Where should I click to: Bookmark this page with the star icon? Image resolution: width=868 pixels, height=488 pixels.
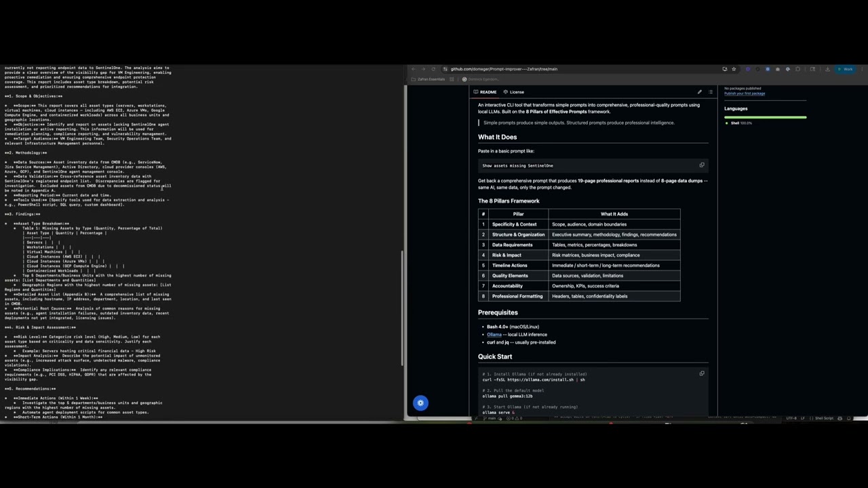734,68
